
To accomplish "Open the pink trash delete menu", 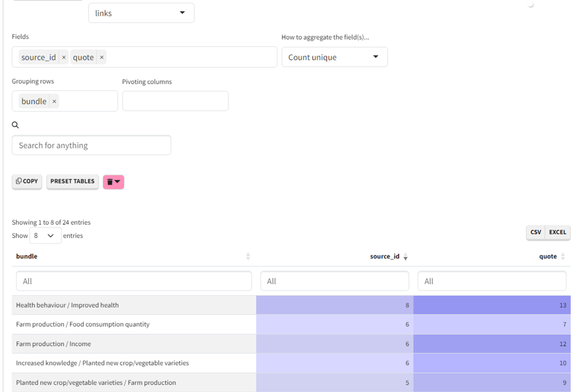I will (113, 182).
